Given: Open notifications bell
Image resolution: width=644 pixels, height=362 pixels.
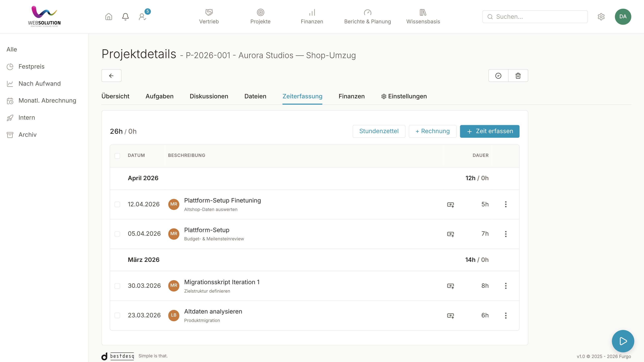Looking at the screenshot, I should coord(125,17).
